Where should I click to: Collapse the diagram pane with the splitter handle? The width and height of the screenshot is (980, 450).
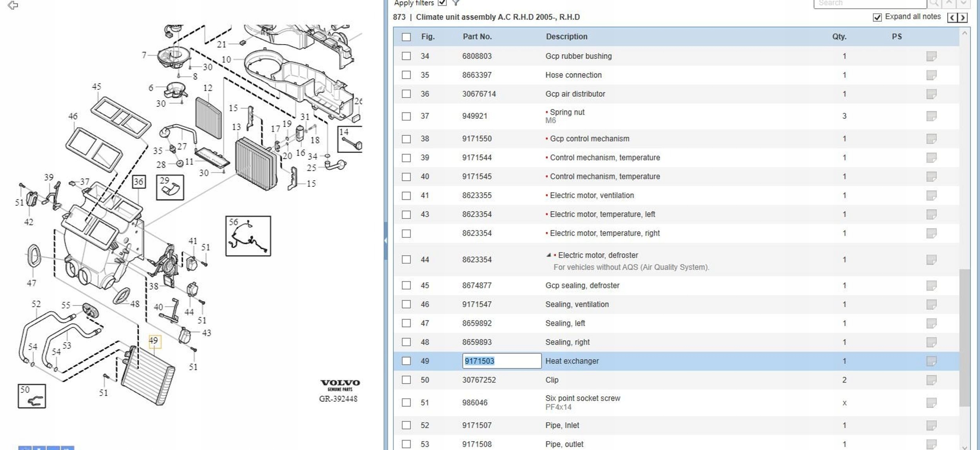tap(386, 240)
